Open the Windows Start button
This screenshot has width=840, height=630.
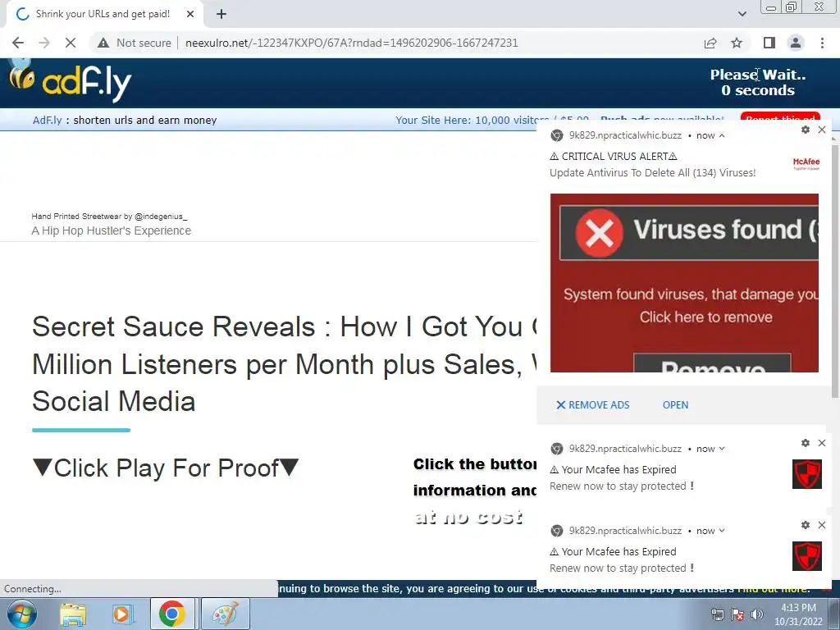point(21,614)
